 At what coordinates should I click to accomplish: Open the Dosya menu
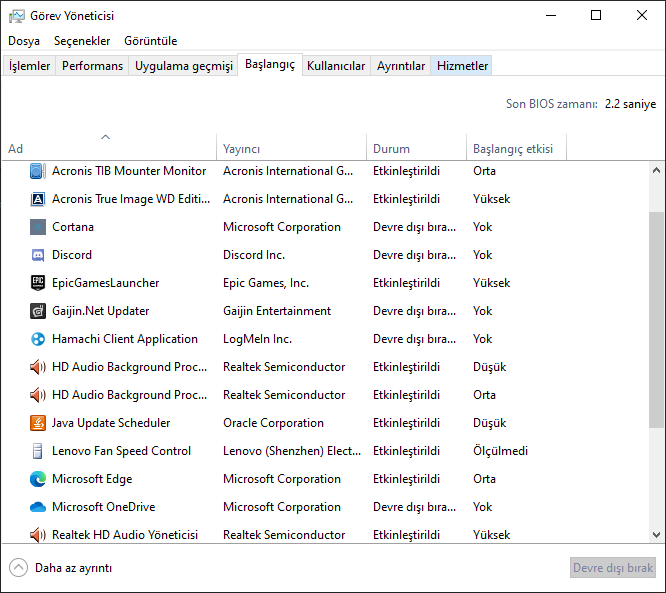coord(24,41)
